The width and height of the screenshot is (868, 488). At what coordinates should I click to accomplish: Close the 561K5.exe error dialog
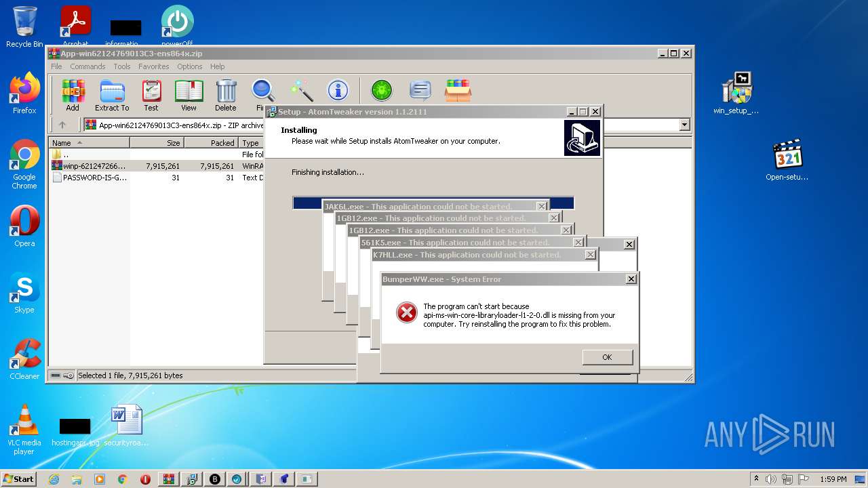point(578,243)
